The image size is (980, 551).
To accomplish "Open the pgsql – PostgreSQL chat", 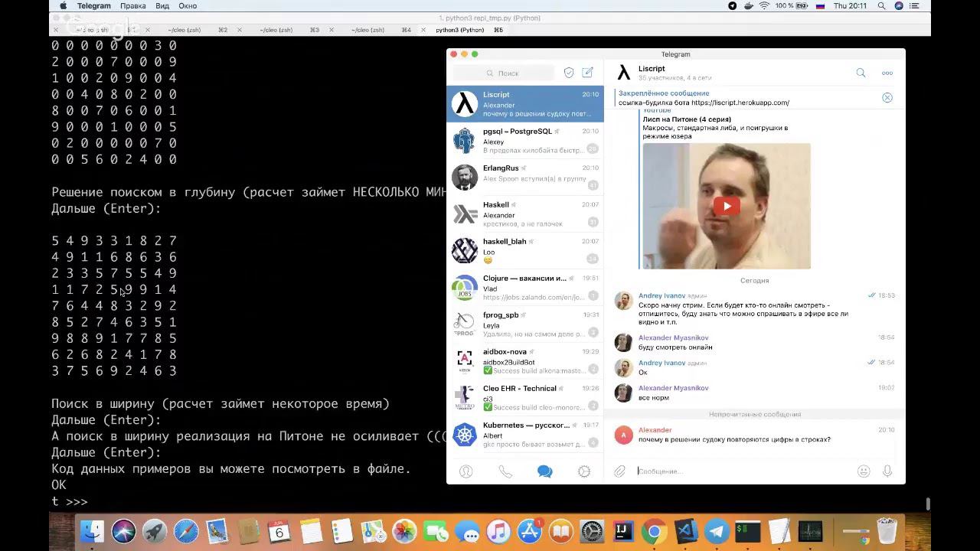I will pyautogui.click(x=525, y=141).
